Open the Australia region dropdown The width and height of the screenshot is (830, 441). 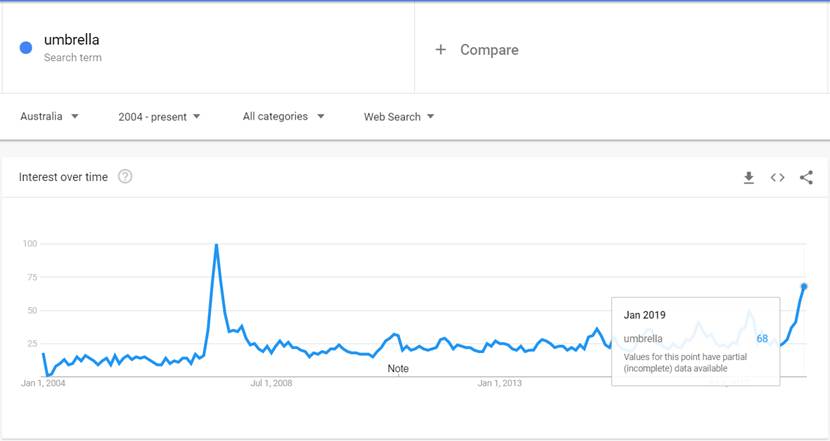(x=50, y=117)
